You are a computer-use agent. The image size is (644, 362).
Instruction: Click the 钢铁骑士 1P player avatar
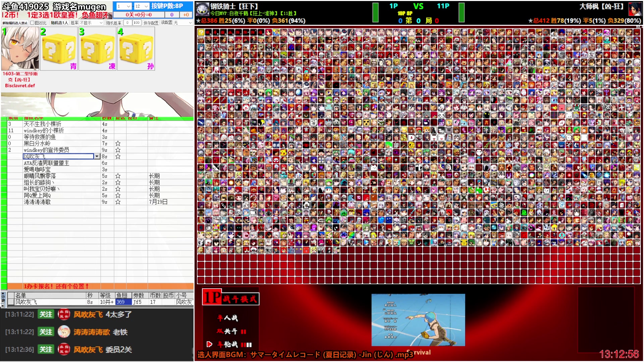pyautogui.click(x=203, y=9)
